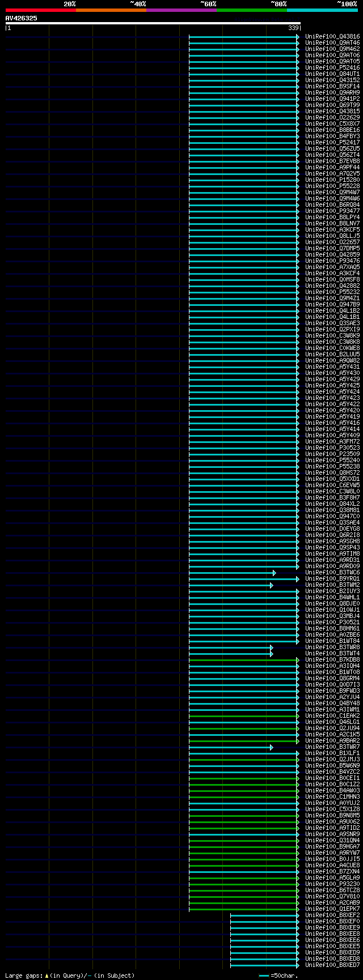Viewport: 363px width, 980px height.
Task: Open hit UniRef100_P52416
Action: click(332, 67)
